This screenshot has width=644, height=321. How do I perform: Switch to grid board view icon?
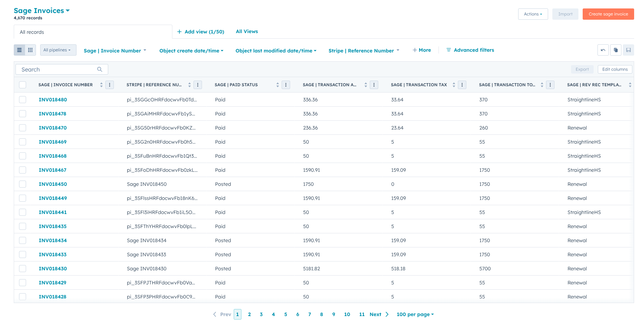pyautogui.click(x=30, y=50)
